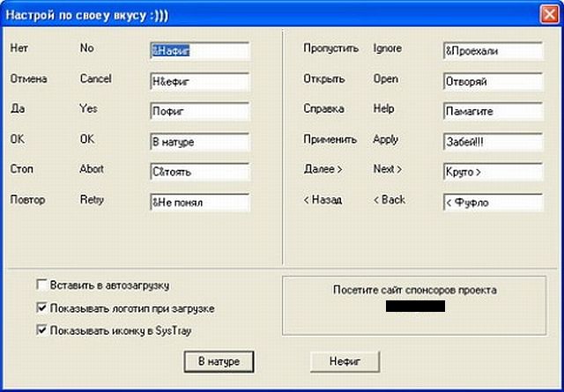Focus the 'Применить' (Apply) field 'Забей!!!'

pyautogui.click(x=493, y=142)
